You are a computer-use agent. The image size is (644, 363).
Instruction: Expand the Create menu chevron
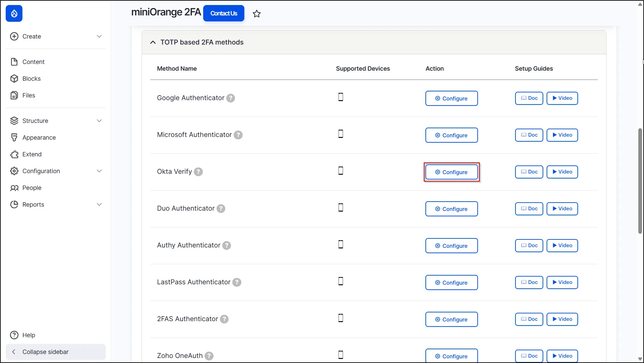pyautogui.click(x=99, y=37)
